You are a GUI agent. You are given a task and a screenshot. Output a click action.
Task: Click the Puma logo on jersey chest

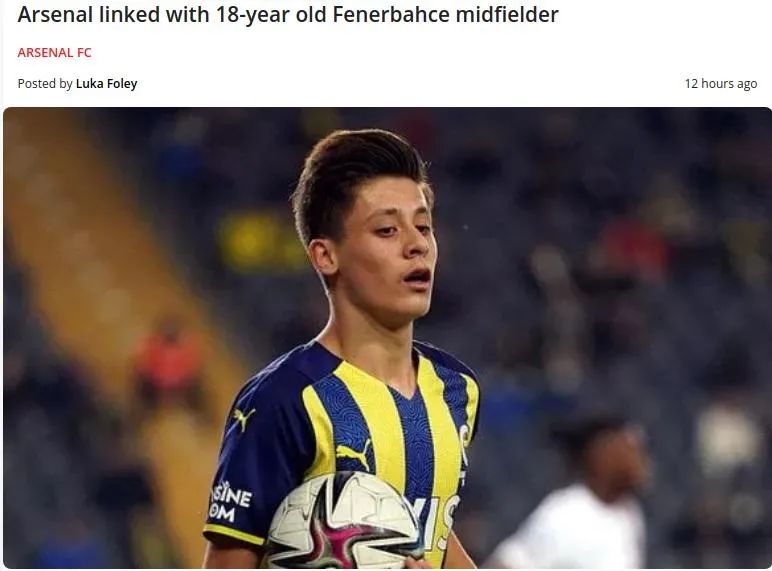click(x=354, y=456)
